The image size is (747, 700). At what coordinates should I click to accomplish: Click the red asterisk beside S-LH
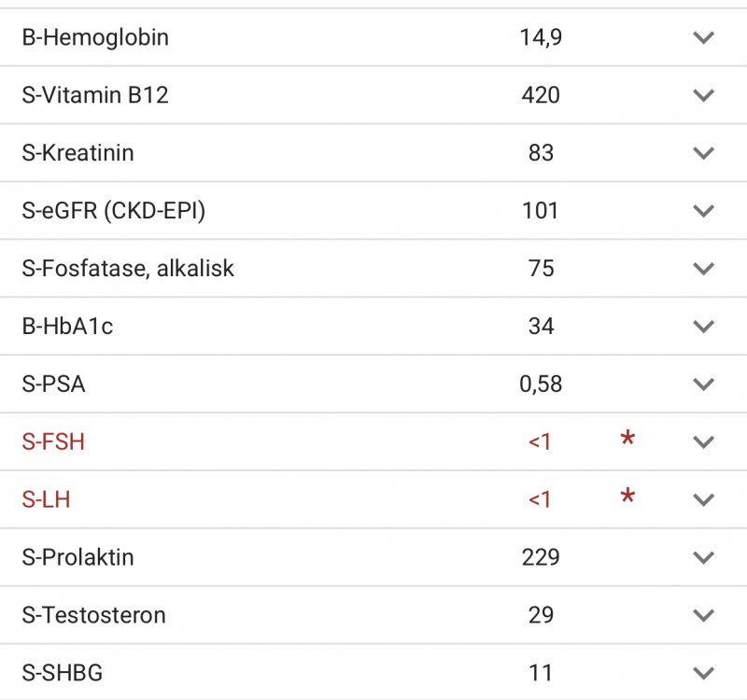point(627,496)
